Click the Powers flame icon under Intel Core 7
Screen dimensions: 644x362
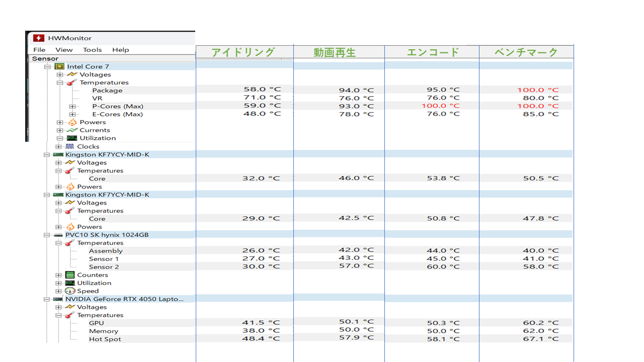pos(72,122)
